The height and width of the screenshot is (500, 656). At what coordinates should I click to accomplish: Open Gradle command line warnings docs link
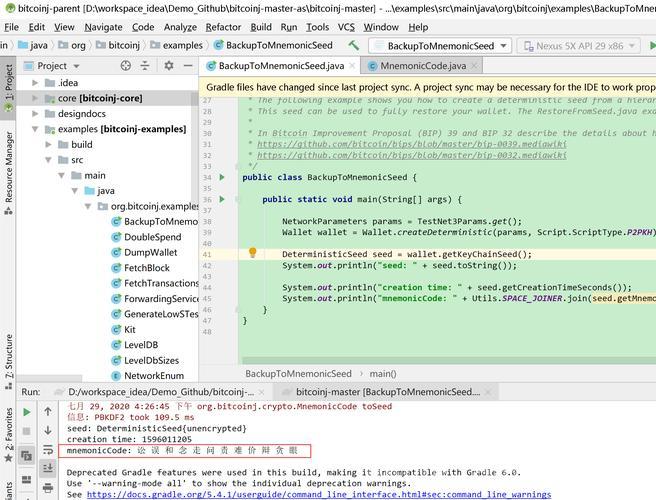[x=319, y=495]
